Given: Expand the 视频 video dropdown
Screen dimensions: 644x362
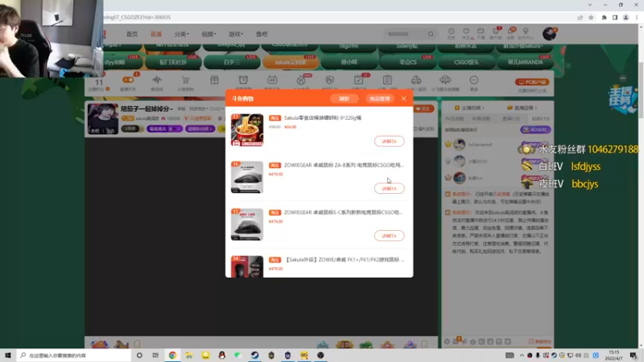Looking at the screenshot, I should coord(208,34).
